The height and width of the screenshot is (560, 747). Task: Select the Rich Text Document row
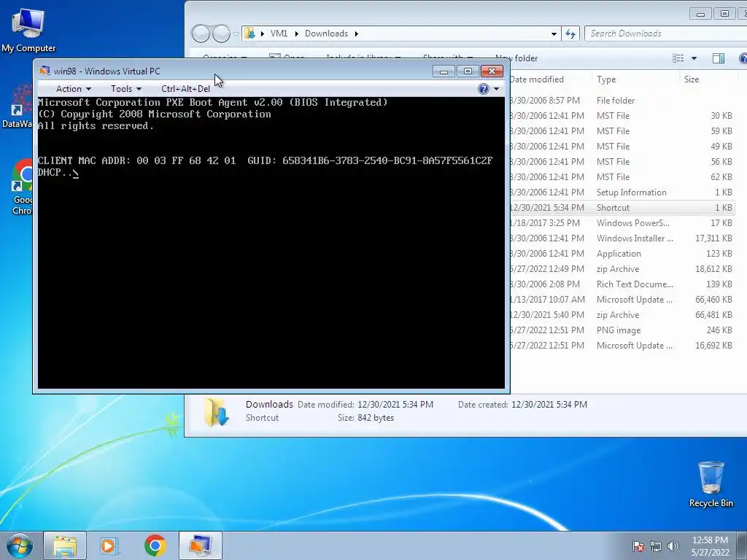coord(622,284)
